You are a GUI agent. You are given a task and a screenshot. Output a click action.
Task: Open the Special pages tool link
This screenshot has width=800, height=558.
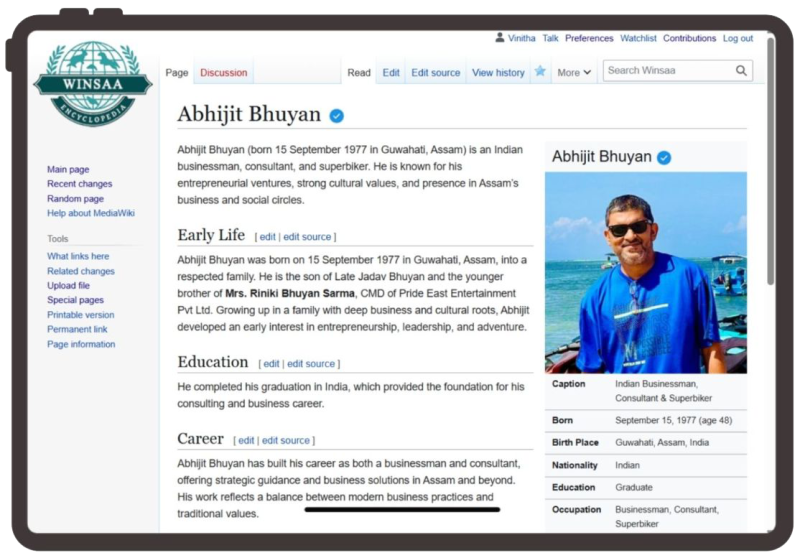75,300
